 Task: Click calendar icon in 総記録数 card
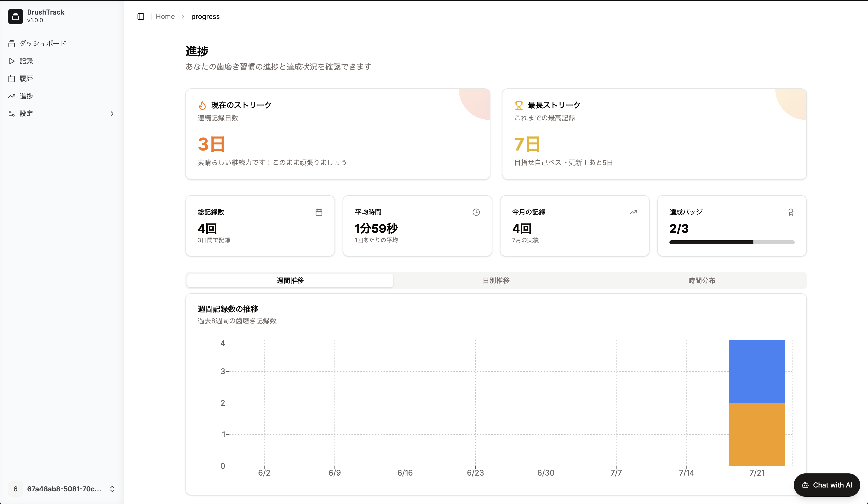(319, 212)
